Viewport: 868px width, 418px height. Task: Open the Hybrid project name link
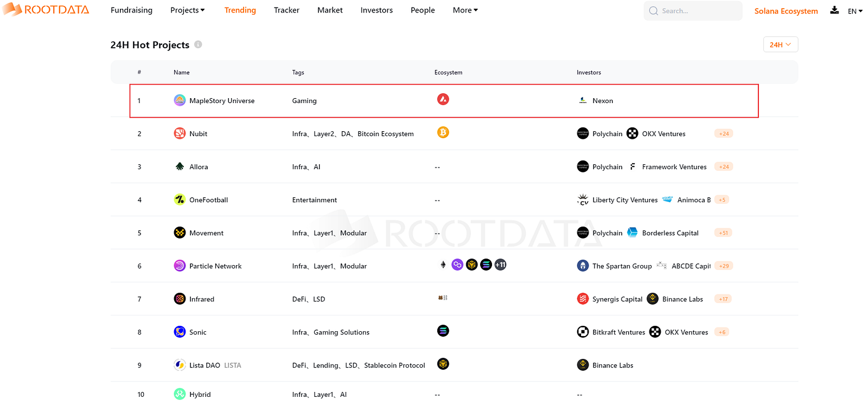point(200,394)
